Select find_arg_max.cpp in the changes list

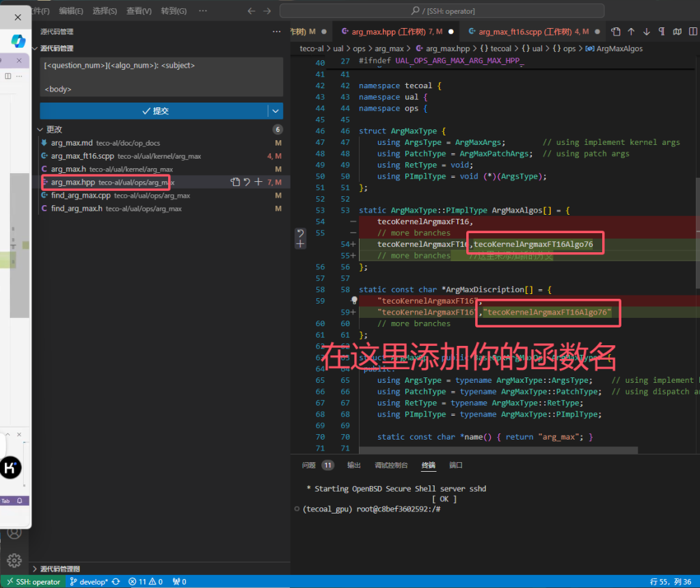pos(81,196)
